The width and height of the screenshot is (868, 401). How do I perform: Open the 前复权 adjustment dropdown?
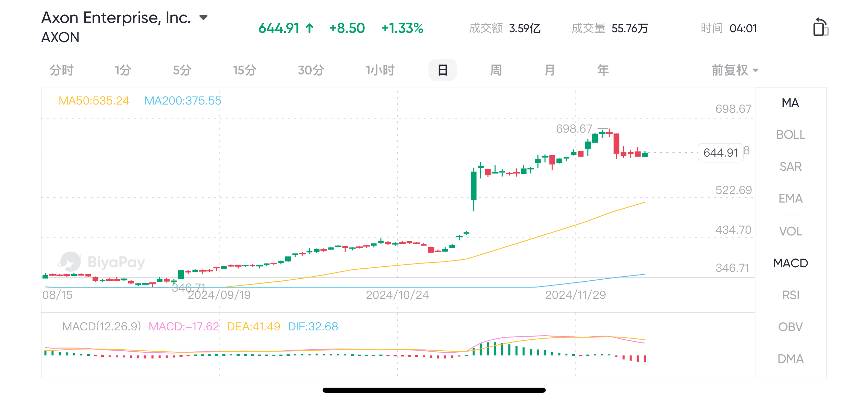pos(735,70)
